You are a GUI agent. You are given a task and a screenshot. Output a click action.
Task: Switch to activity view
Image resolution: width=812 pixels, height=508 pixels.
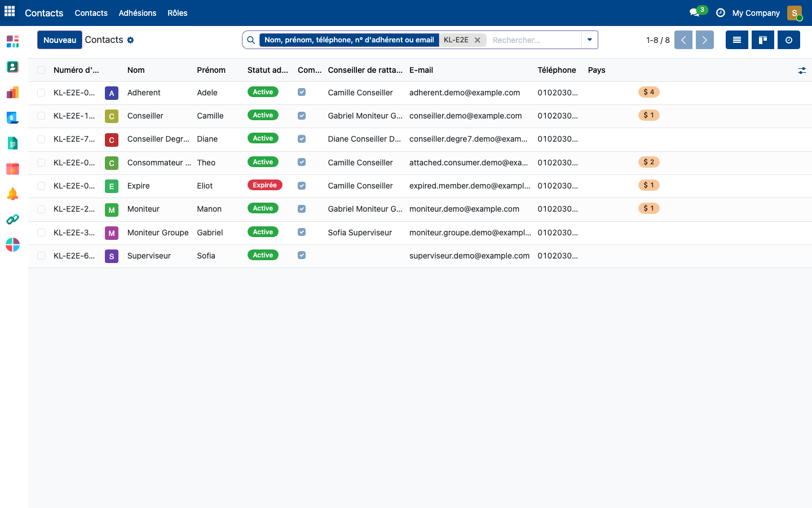(789, 40)
